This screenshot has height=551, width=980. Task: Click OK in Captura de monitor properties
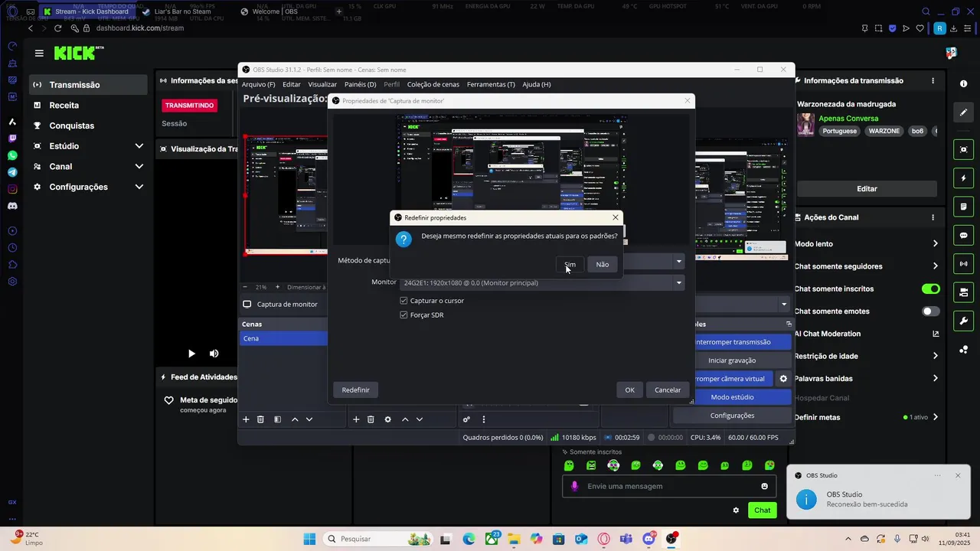[x=629, y=390]
